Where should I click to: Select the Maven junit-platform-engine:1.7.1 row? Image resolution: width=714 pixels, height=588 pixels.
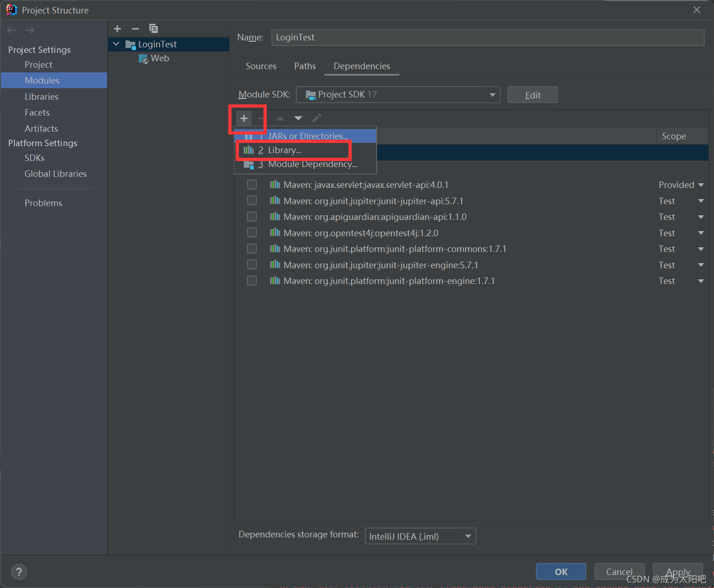click(471, 281)
